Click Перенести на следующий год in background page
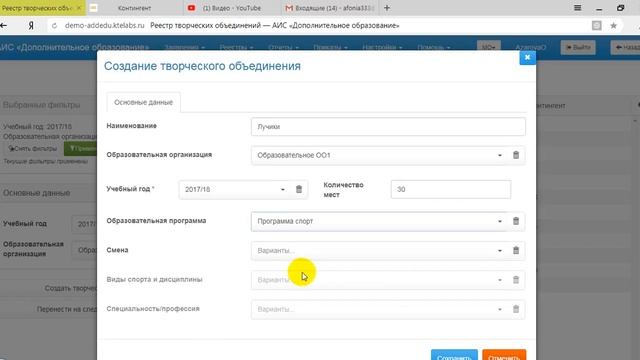Image resolution: width=640 pixels, height=360 pixels. [x=67, y=309]
